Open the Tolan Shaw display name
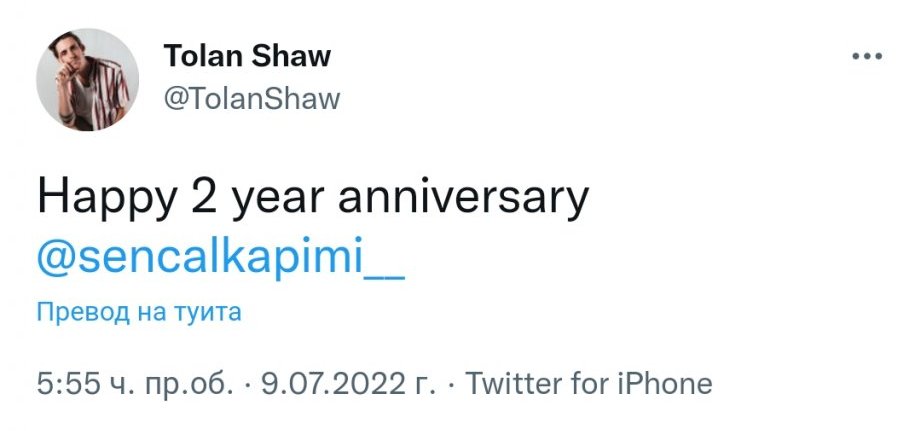This screenshot has height=431, width=921. point(246,57)
